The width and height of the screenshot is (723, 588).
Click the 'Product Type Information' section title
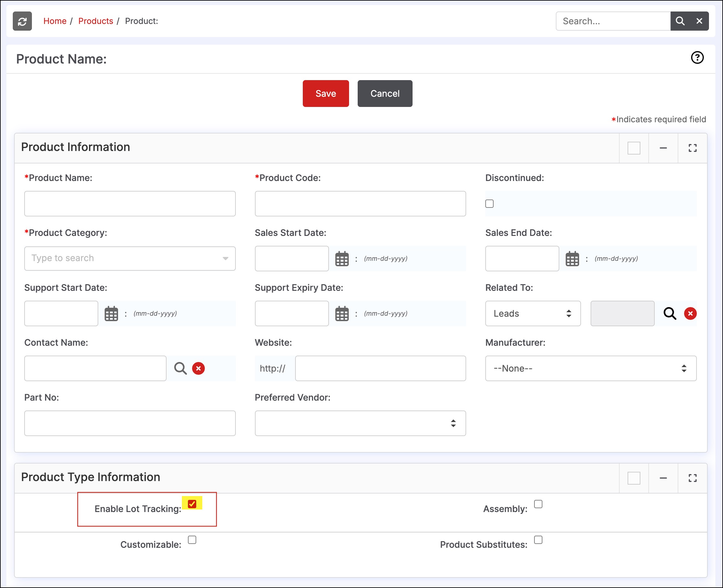click(x=90, y=477)
